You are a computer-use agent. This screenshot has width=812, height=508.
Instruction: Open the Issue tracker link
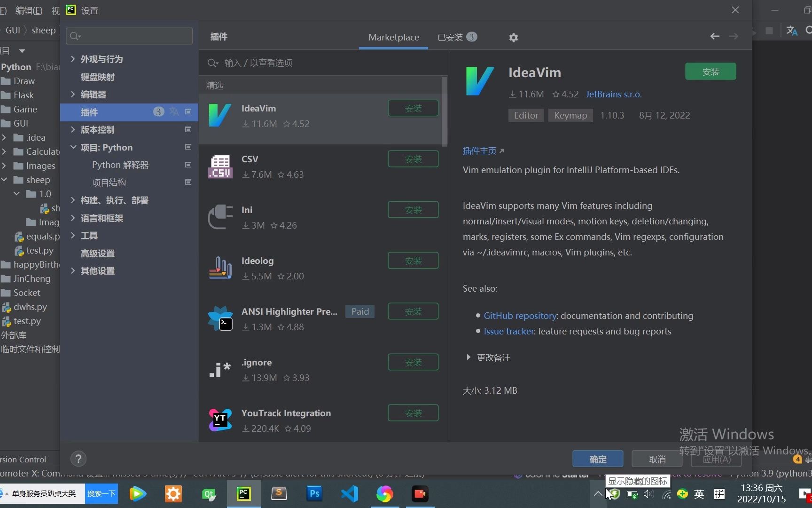tap(509, 331)
